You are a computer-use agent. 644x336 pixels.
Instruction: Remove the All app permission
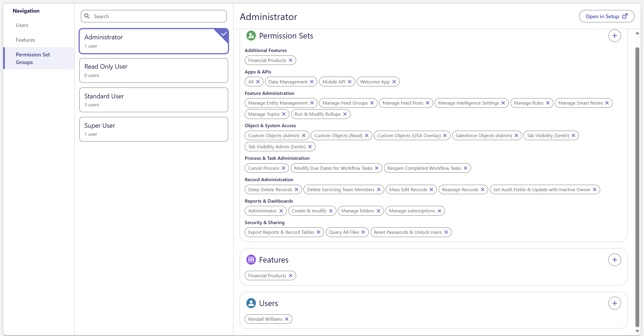[258, 82]
